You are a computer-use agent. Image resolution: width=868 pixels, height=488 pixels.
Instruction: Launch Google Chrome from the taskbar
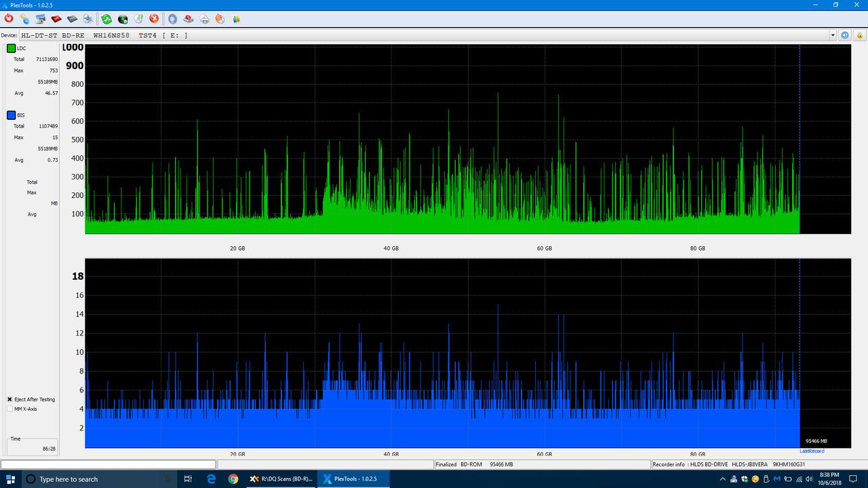pyautogui.click(x=233, y=479)
